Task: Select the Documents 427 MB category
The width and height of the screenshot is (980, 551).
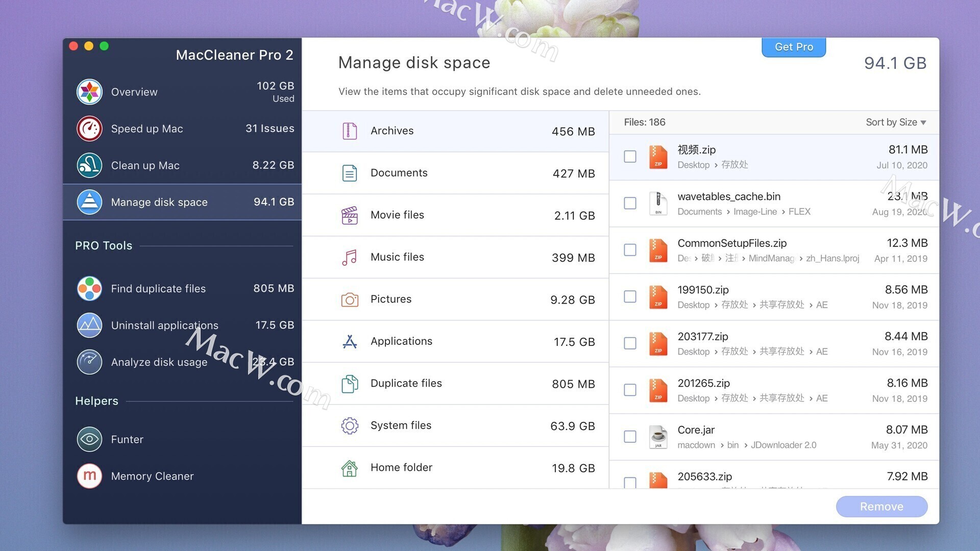Action: (455, 173)
